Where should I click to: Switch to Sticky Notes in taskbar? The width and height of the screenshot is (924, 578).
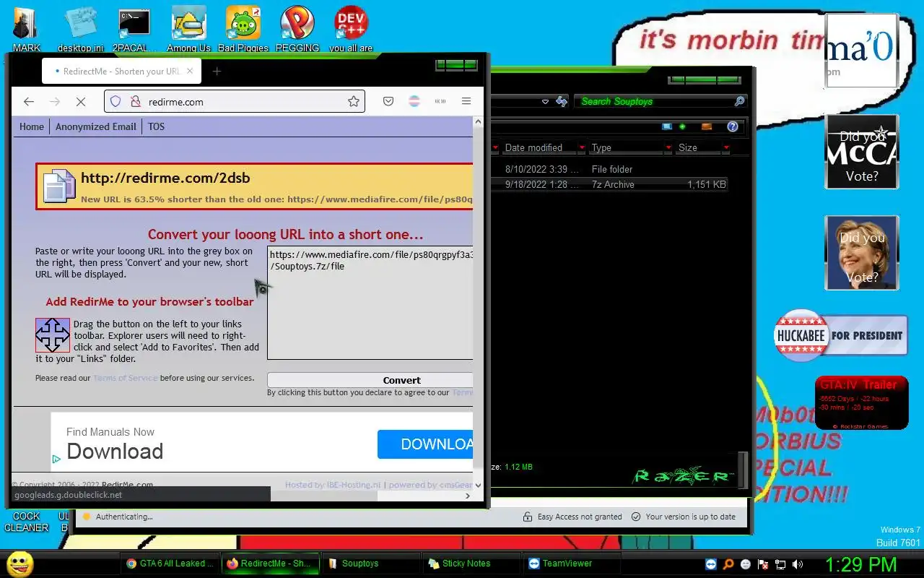point(471,564)
